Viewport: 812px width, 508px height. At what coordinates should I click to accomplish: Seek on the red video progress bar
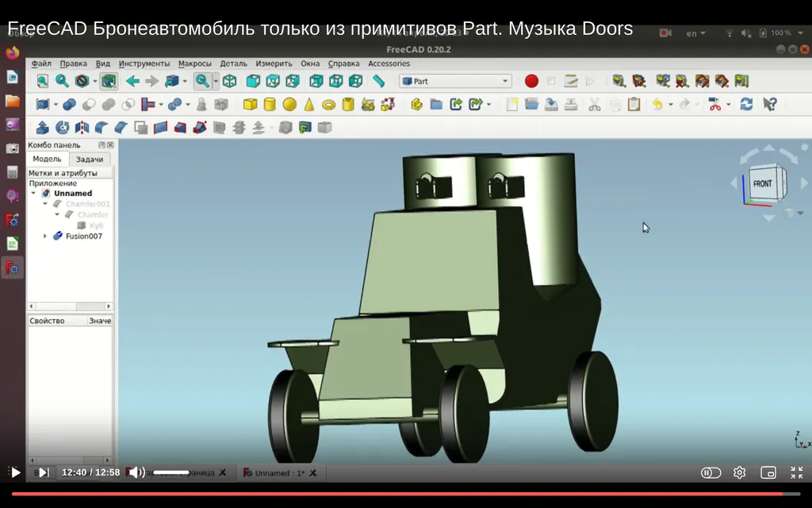point(396,494)
